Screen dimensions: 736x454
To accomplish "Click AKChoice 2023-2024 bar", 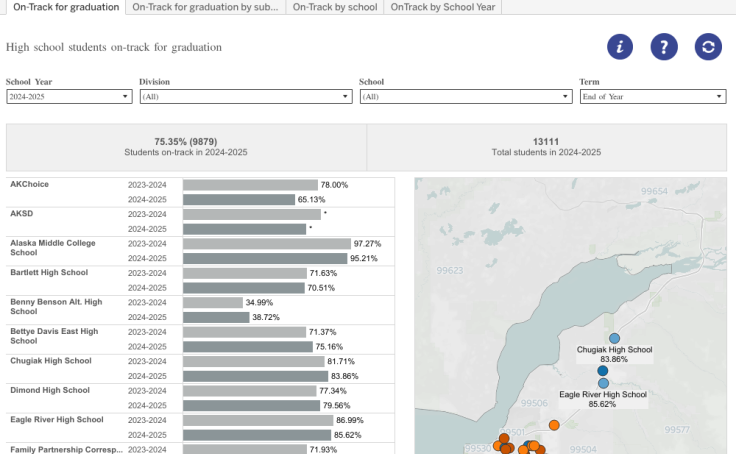I will [250, 185].
